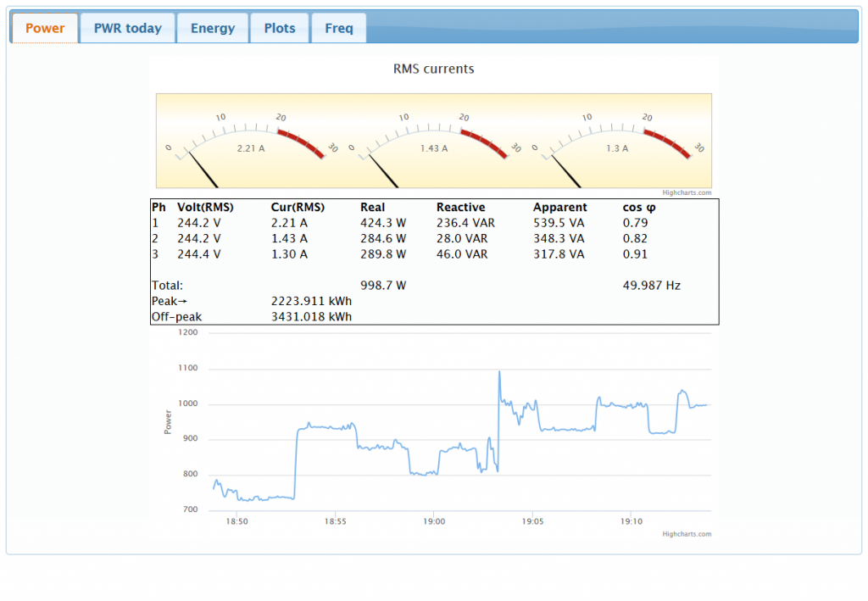The width and height of the screenshot is (868, 601).
Task: Click the 348.3 VA apparent value
Action: click(x=559, y=238)
